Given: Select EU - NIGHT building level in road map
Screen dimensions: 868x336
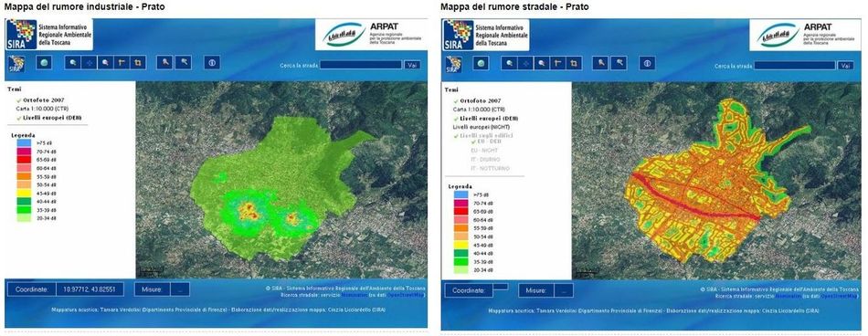Looking at the screenshot, I should 484,151.
